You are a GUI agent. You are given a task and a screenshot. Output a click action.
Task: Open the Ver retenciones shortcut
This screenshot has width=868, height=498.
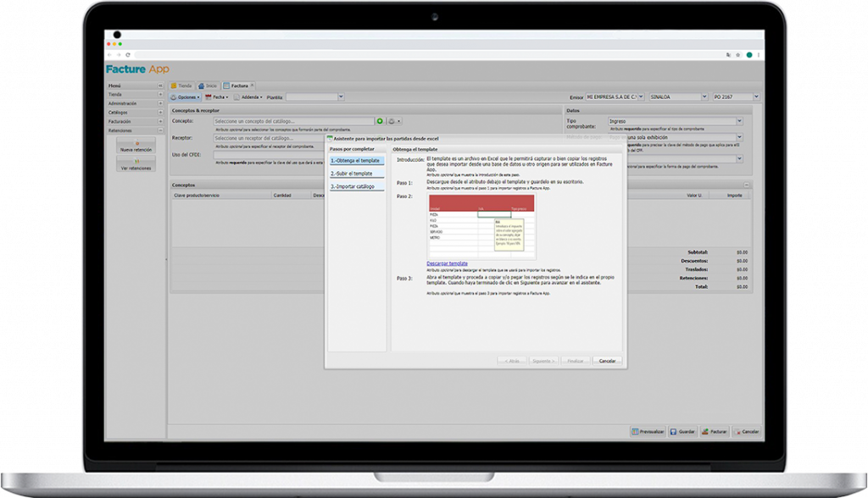click(x=136, y=164)
